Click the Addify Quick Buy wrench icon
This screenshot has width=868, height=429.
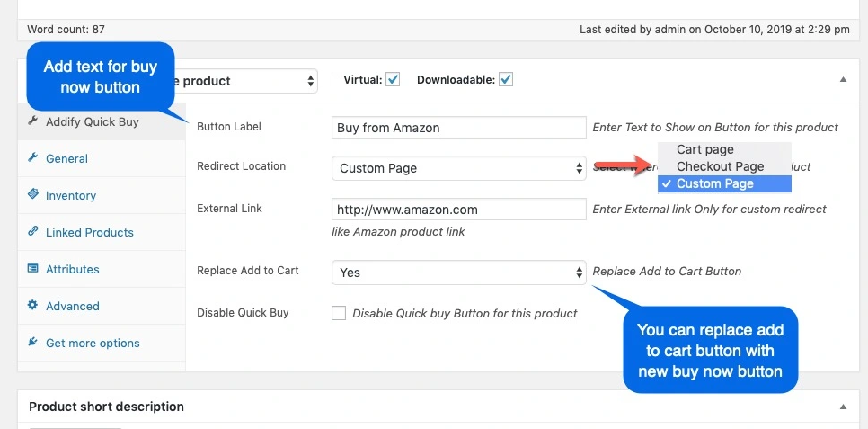click(33, 121)
